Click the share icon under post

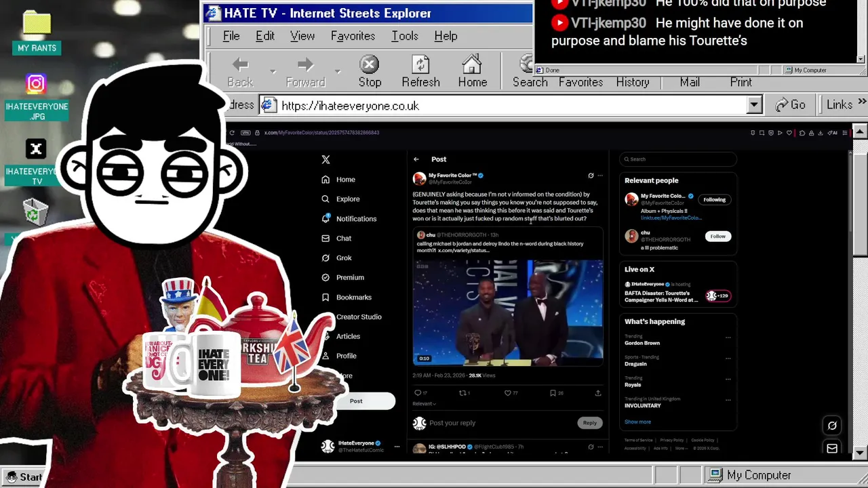coord(598,393)
